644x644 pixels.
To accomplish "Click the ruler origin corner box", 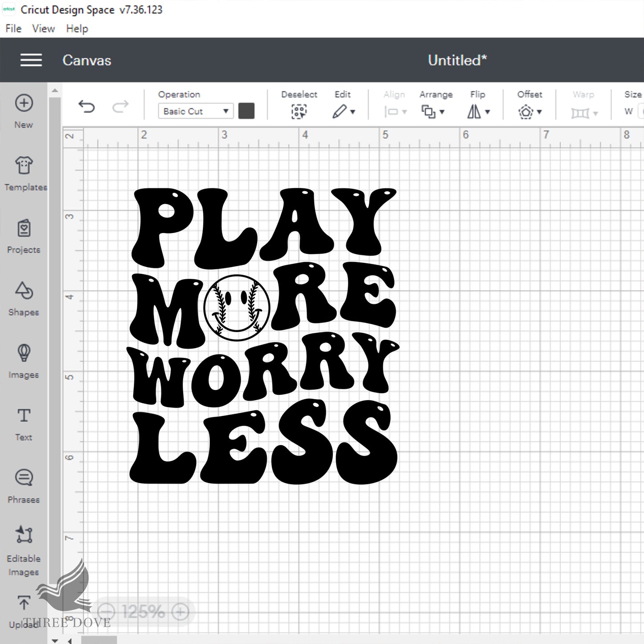I will (x=73, y=138).
